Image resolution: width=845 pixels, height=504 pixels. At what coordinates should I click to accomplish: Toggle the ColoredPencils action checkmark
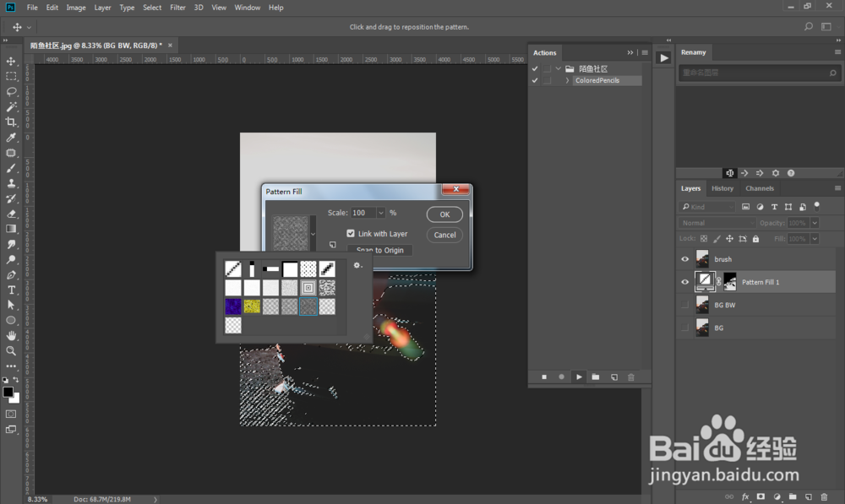point(535,80)
